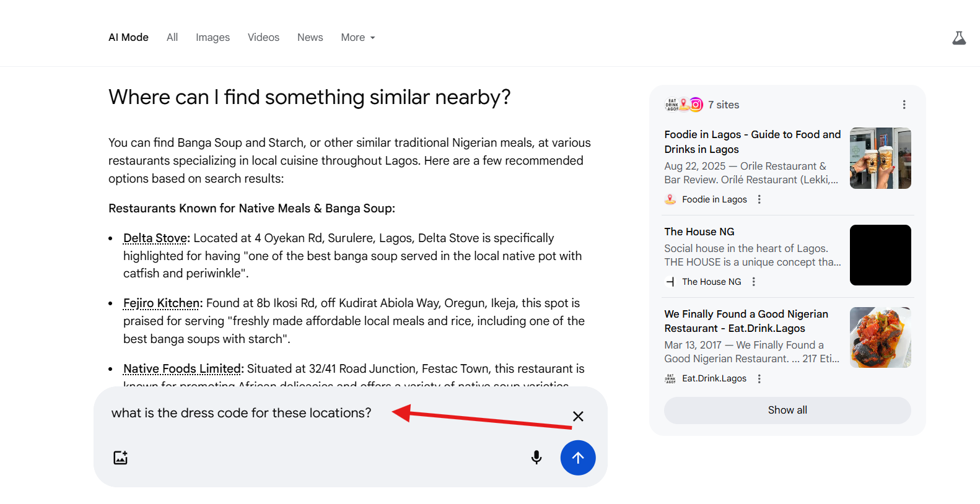Open the Fejiro Kitchen link
This screenshot has width=980, height=504.
[x=161, y=303]
